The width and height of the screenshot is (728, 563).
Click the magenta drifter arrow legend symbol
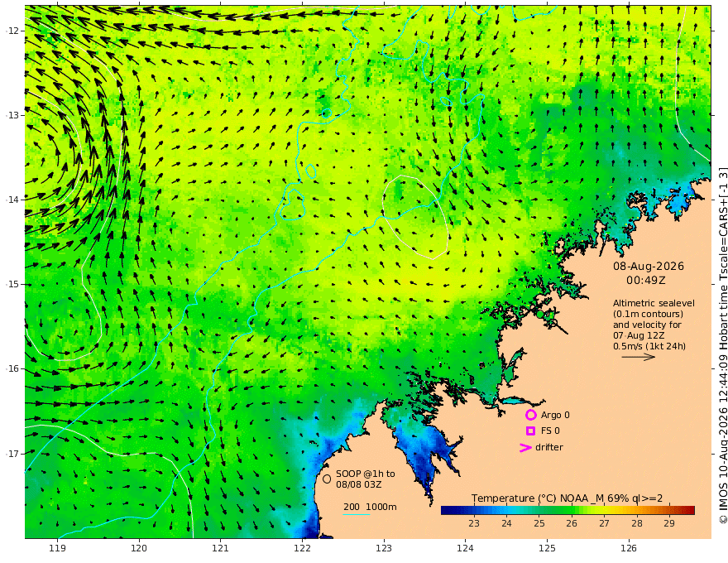pyautogui.click(x=525, y=448)
